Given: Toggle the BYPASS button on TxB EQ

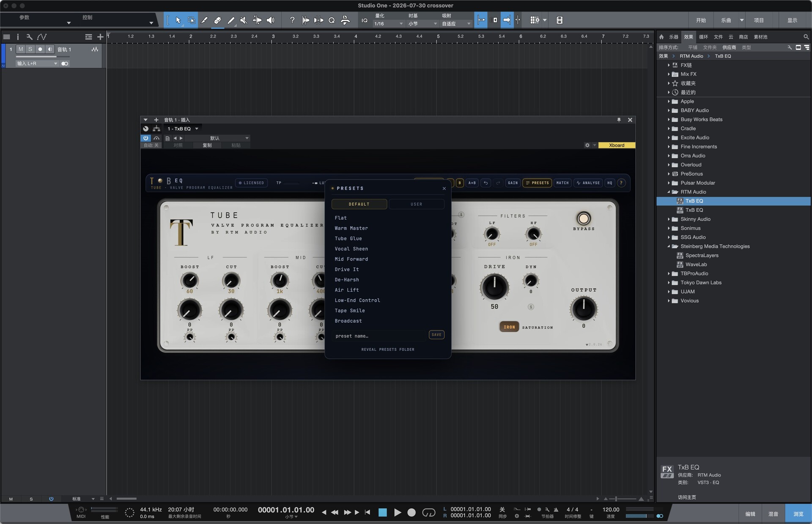Looking at the screenshot, I should (584, 218).
